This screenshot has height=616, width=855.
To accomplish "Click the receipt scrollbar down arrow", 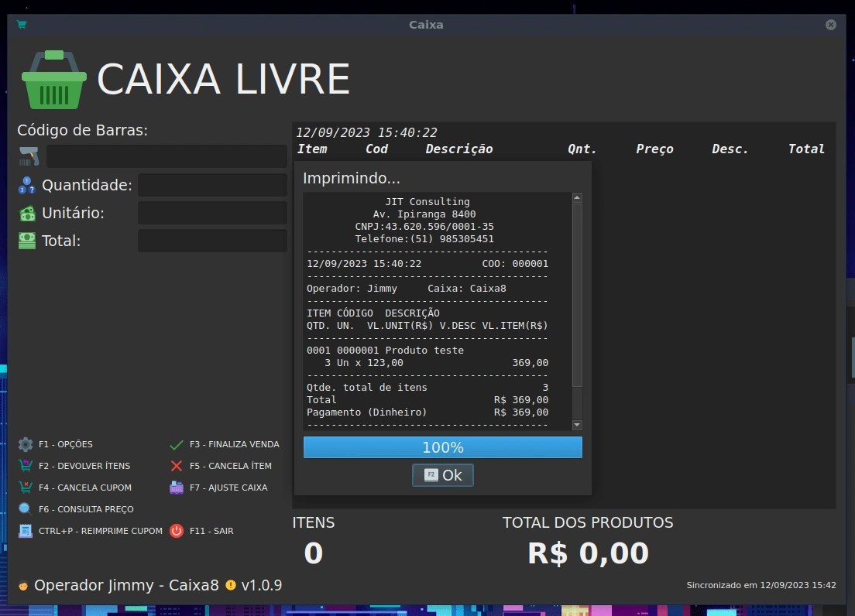I will click(x=577, y=425).
